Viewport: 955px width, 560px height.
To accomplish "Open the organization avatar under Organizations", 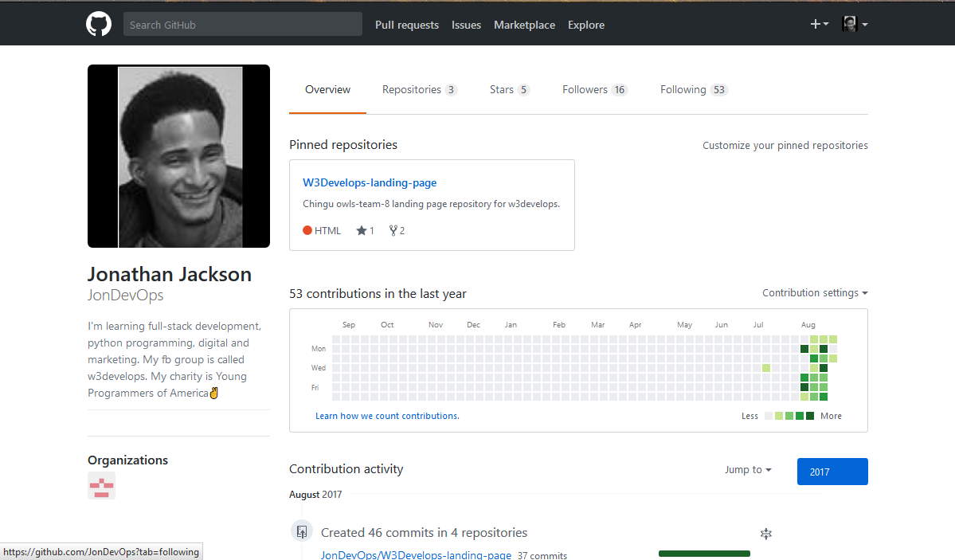I will 102,486.
